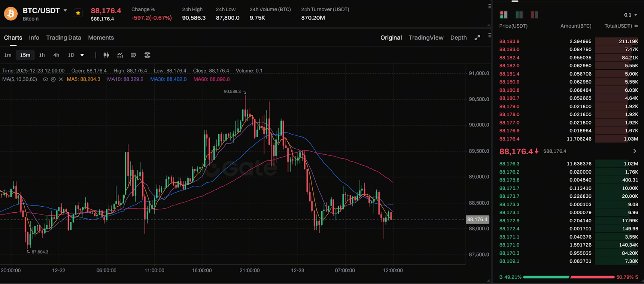
Task: Remove the MA indicator with the X
Action: tap(61, 79)
